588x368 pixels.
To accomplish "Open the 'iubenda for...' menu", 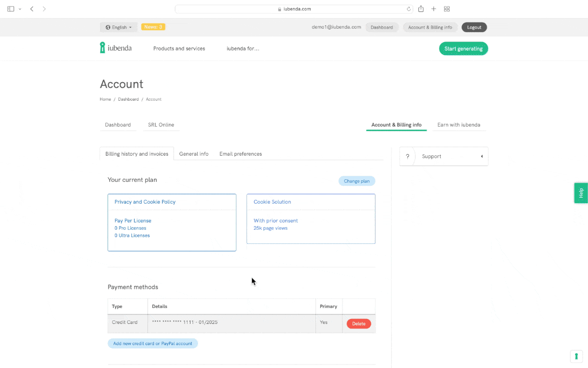I will (x=242, y=49).
